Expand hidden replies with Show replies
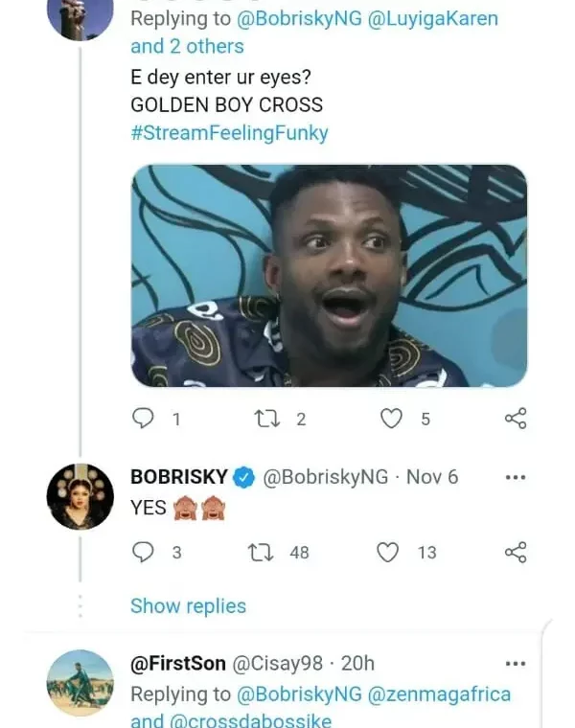Screen dimensions: 575x728 click(188, 605)
